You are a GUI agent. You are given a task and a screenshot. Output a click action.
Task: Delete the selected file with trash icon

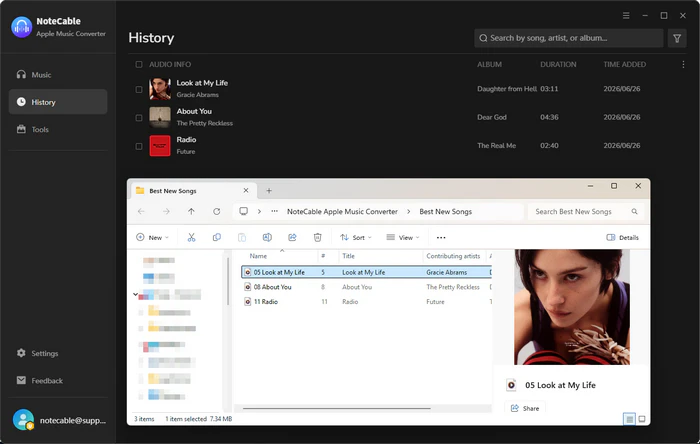click(x=317, y=237)
